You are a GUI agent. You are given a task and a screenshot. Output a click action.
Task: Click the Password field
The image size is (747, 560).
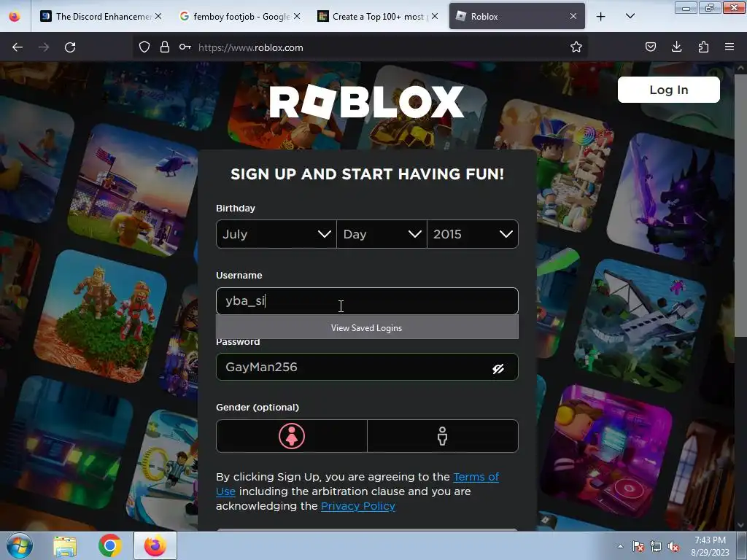[367, 367]
